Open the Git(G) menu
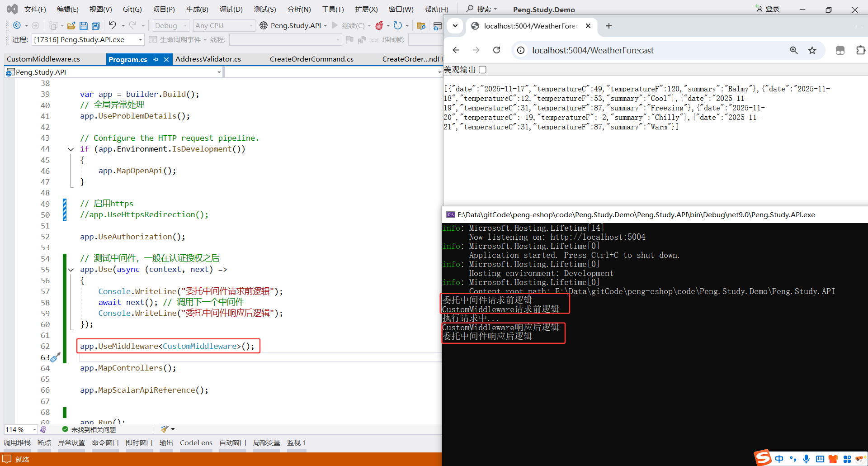 (132, 9)
